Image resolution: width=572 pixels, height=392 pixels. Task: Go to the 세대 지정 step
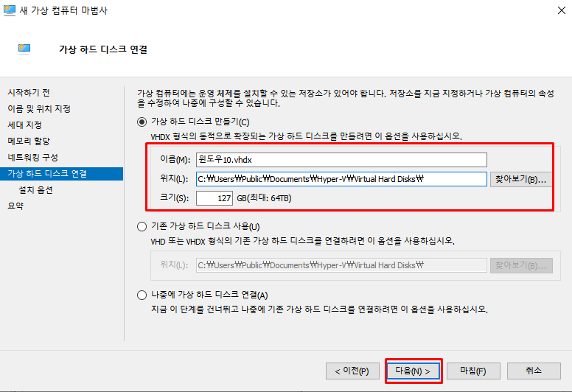click(x=25, y=125)
